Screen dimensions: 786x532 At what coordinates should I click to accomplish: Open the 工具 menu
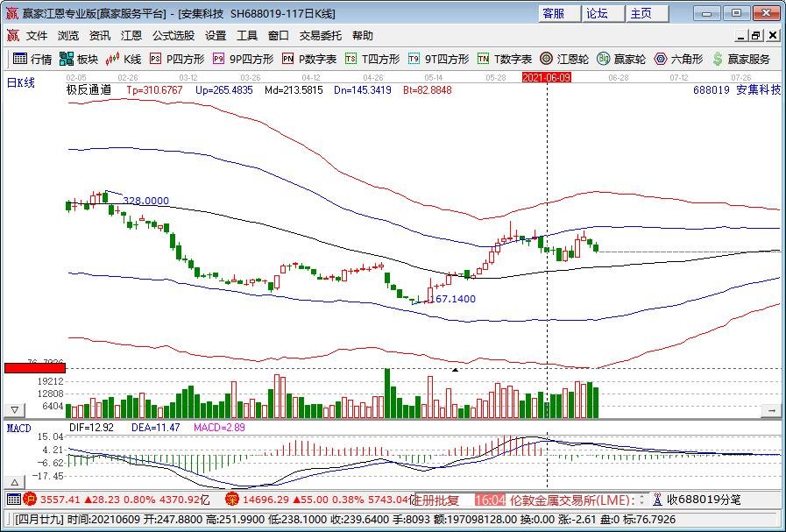[247, 36]
